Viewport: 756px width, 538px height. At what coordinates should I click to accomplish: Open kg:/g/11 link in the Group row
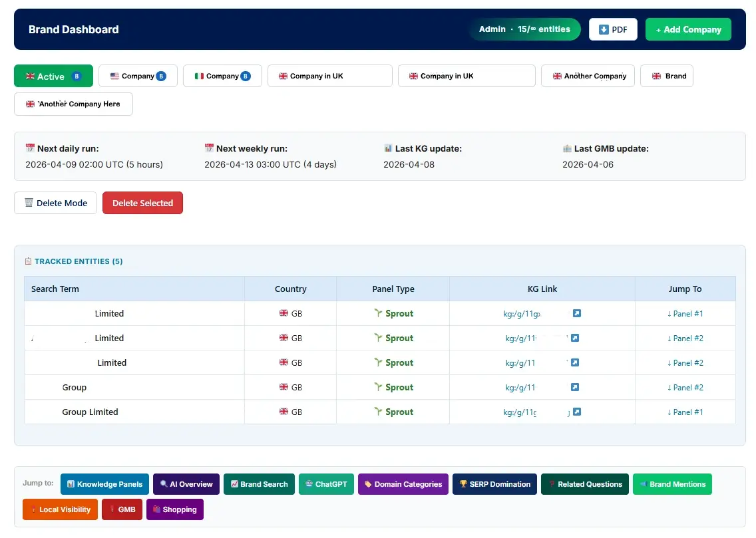520,387
